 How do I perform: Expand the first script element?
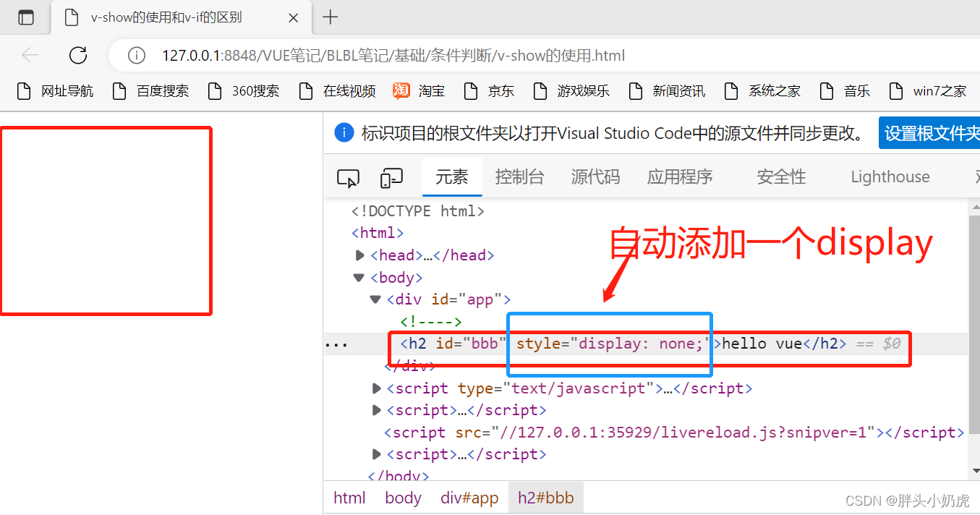[376, 388]
